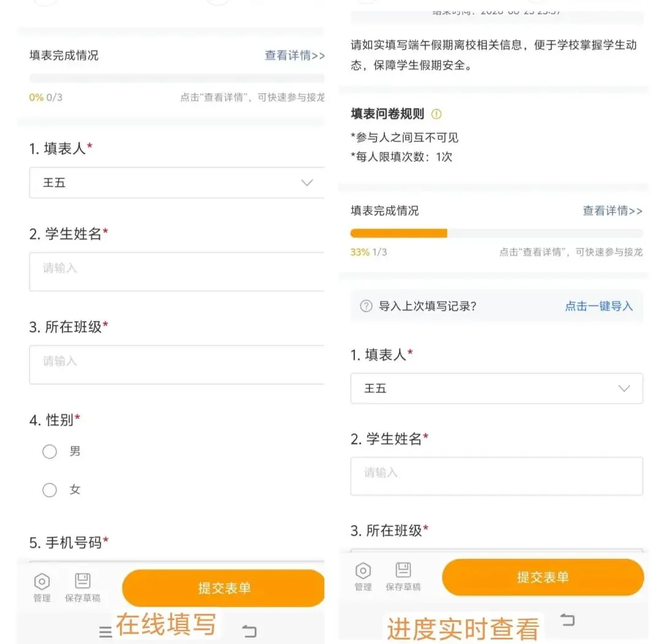Open the 管理 hexagon icon in left panel
662x644 pixels.
[42, 581]
